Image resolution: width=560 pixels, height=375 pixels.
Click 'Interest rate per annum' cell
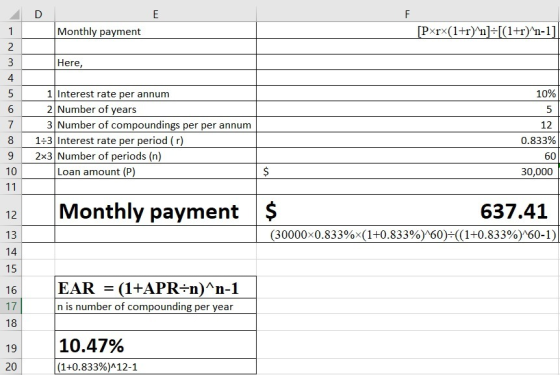[155, 94]
